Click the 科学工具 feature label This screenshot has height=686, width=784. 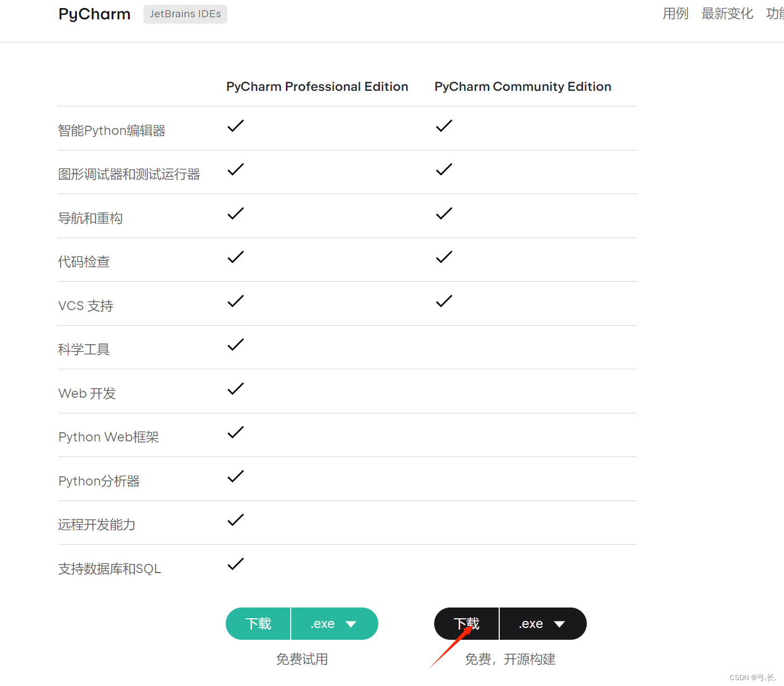point(84,349)
